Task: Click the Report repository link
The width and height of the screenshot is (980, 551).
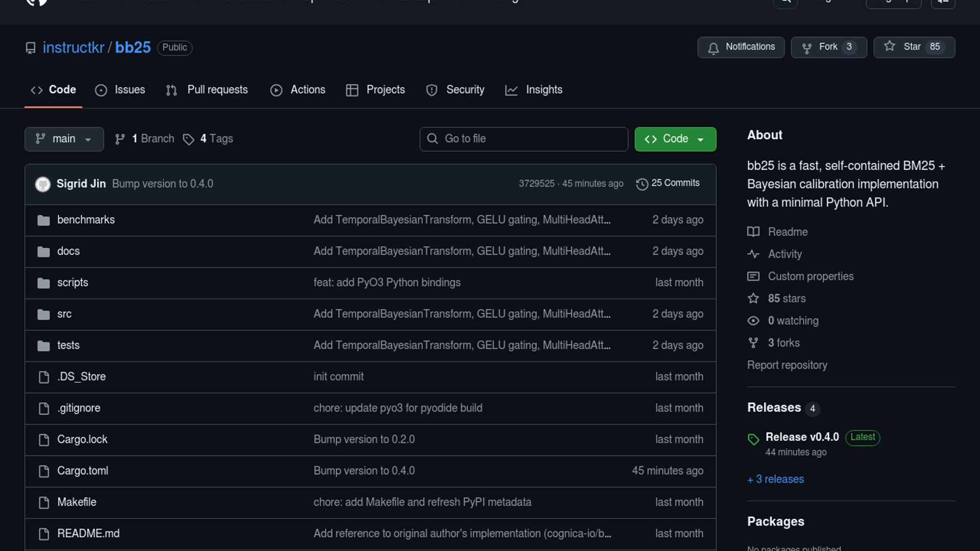Action: click(787, 365)
